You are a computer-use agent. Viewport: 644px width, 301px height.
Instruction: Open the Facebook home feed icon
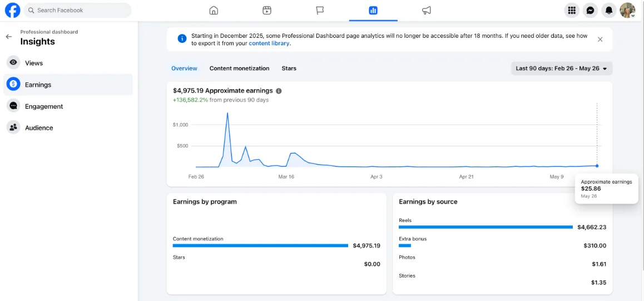[214, 10]
